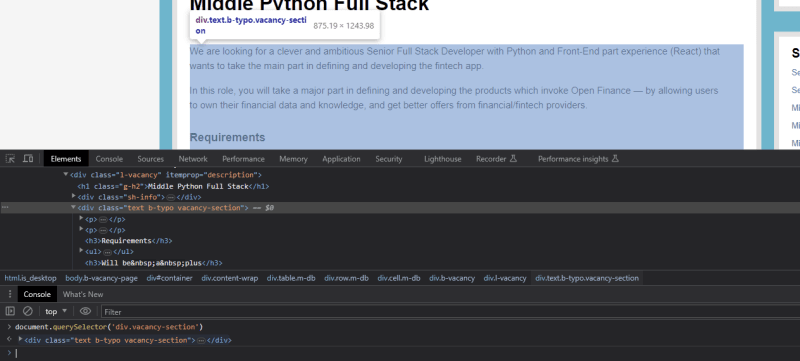
Task: Select the div.l-vacancy breadcrumb
Action: click(505, 278)
